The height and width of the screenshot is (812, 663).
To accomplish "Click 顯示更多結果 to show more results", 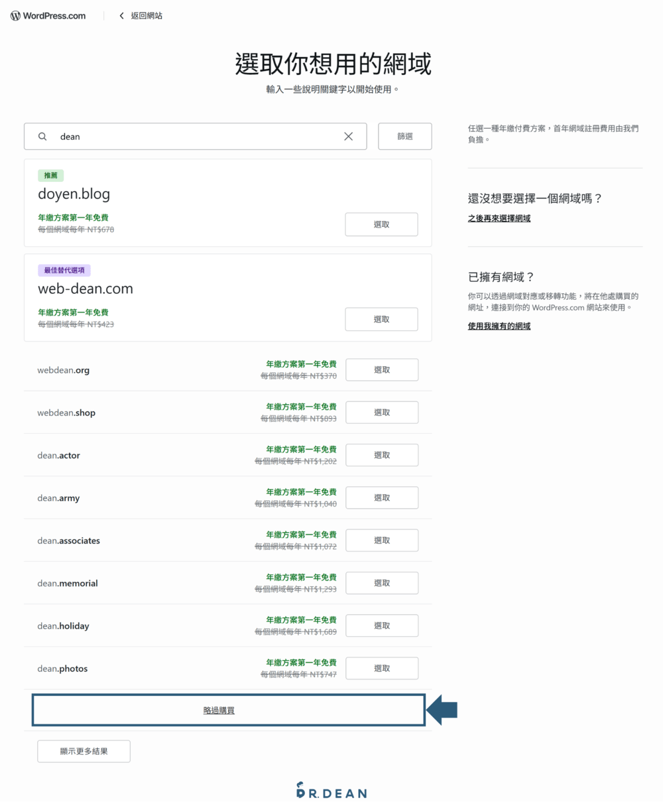I will click(84, 751).
